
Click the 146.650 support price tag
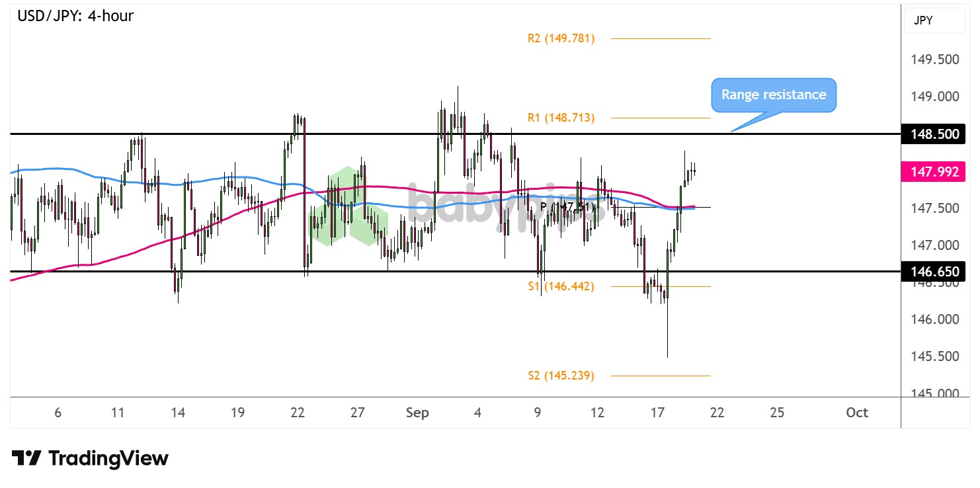point(934,271)
